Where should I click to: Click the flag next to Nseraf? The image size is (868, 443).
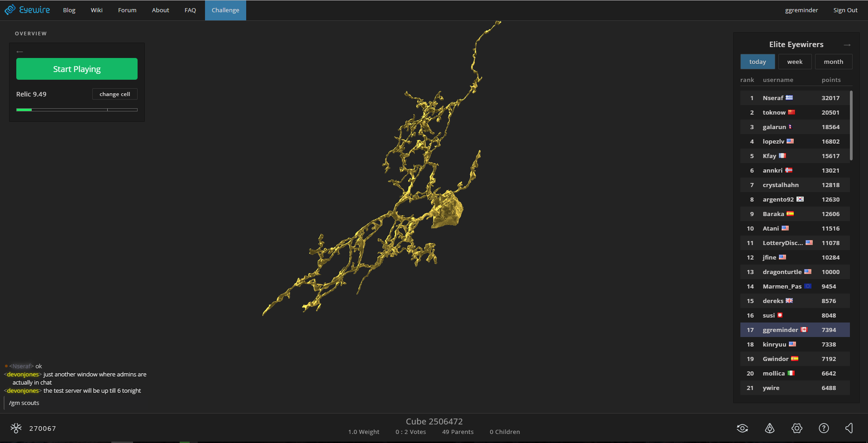(x=789, y=98)
